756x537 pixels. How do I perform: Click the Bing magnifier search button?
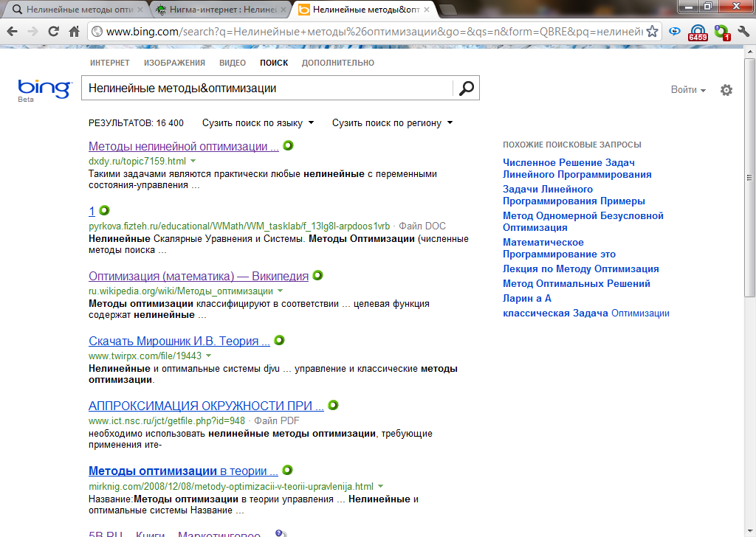pos(467,88)
